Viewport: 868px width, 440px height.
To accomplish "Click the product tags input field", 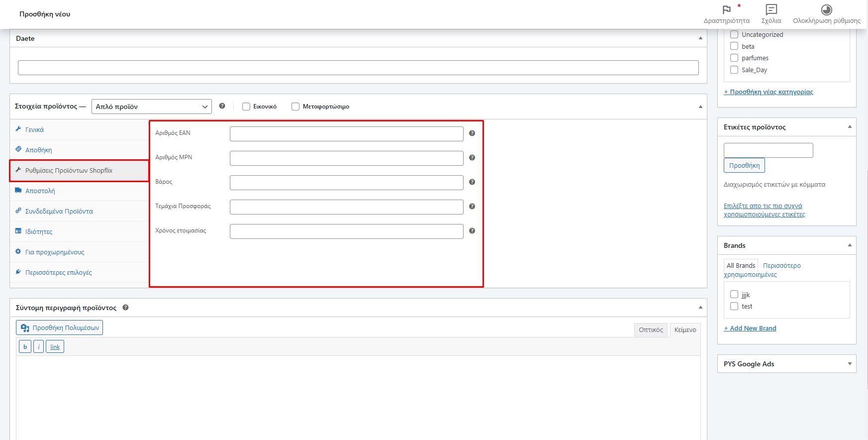I will pos(768,150).
